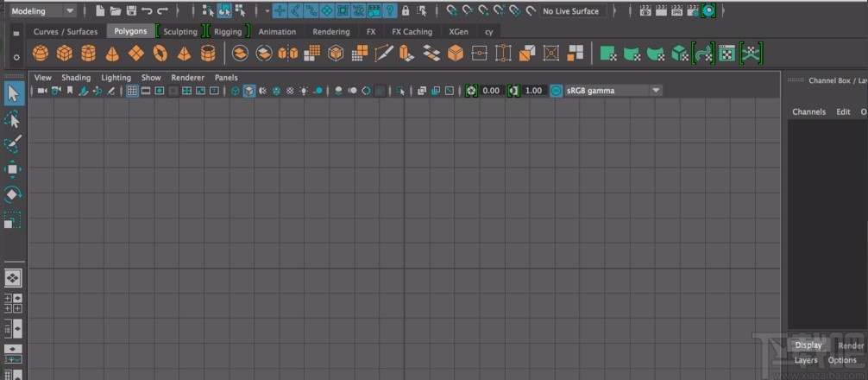Open the Renderer panel menu

point(187,78)
